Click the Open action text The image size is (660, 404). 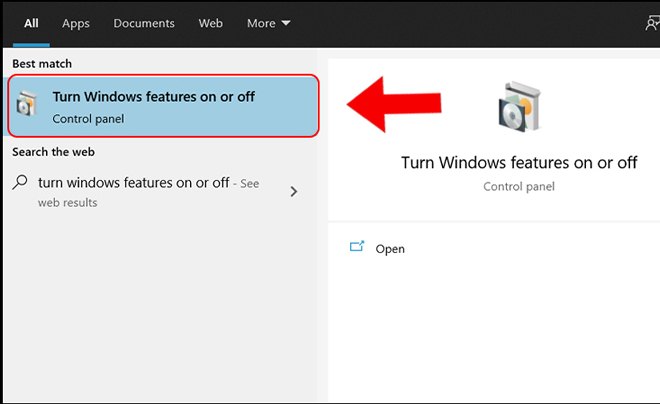click(390, 249)
